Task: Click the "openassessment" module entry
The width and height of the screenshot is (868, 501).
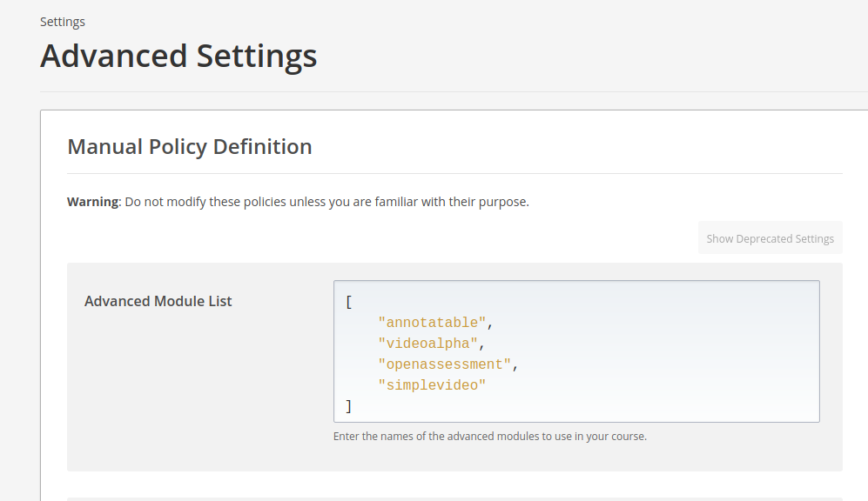Action: pyautogui.click(x=444, y=364)
